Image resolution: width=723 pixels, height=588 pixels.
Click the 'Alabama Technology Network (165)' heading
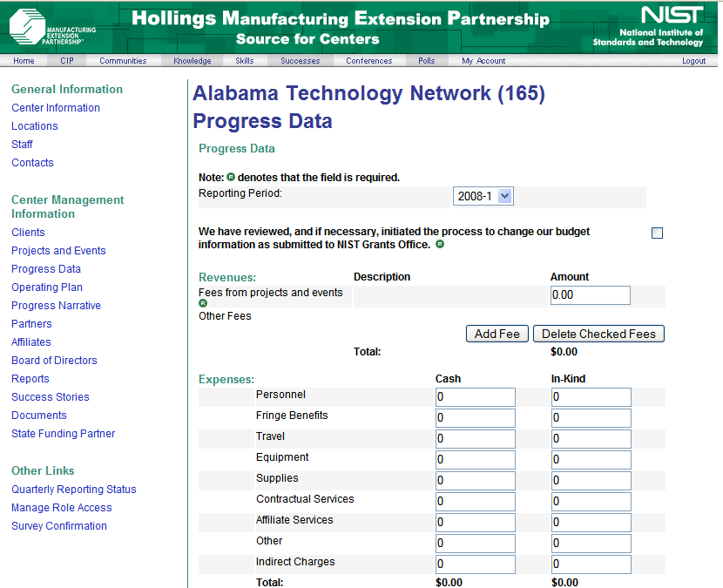368,93
